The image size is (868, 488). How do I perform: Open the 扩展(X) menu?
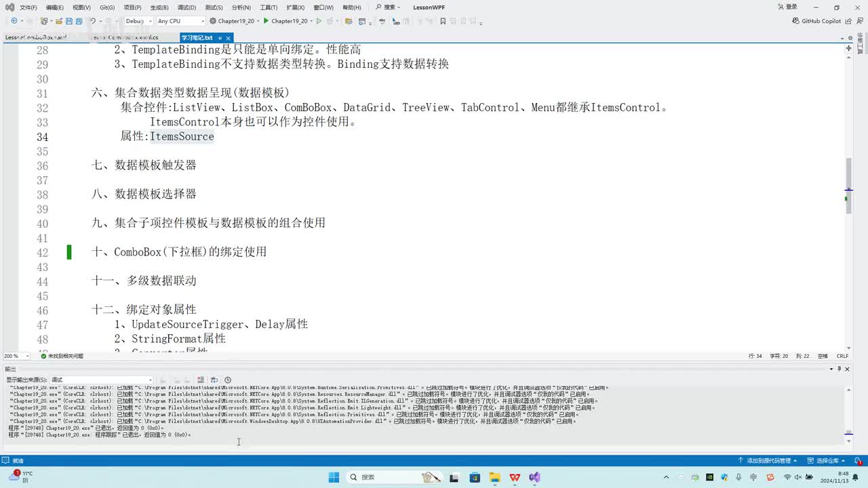tap(296, 7)
